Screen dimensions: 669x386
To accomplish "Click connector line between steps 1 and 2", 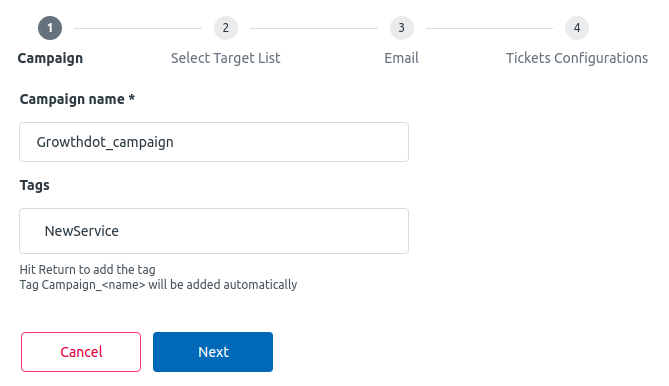I will 138,29.
